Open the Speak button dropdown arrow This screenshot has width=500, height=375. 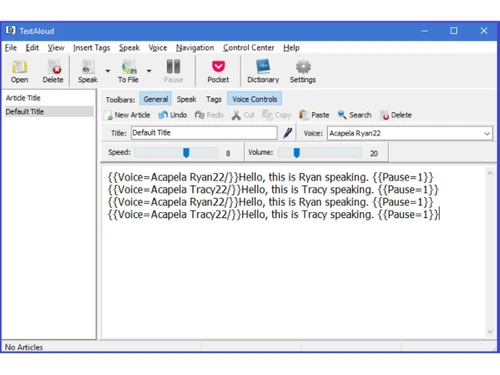pos(108,71)
